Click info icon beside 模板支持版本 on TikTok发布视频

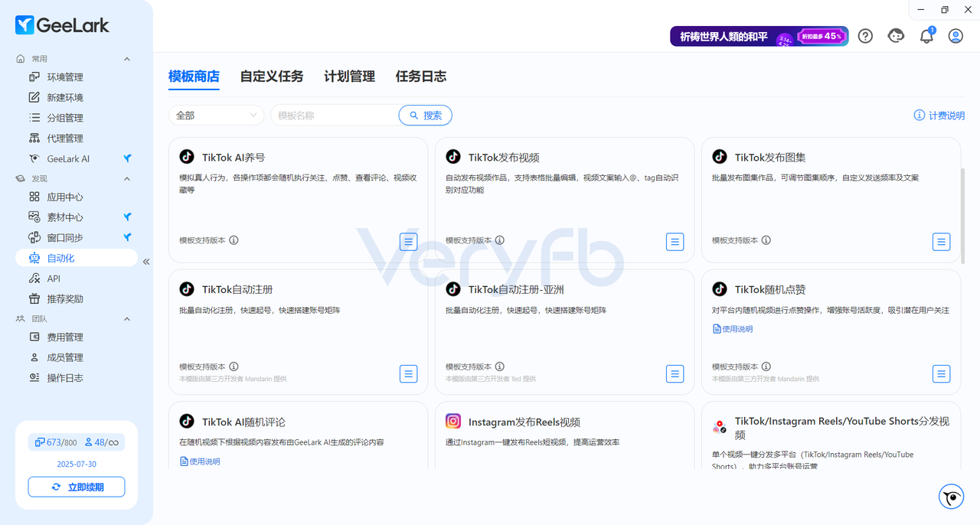(x=500, y=240)
